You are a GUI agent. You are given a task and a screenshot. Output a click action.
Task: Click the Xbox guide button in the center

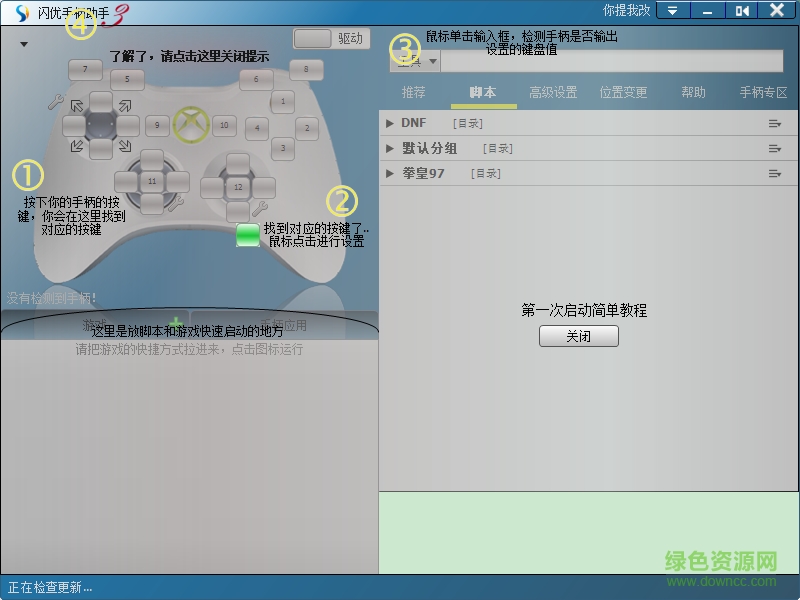[190, 126]
